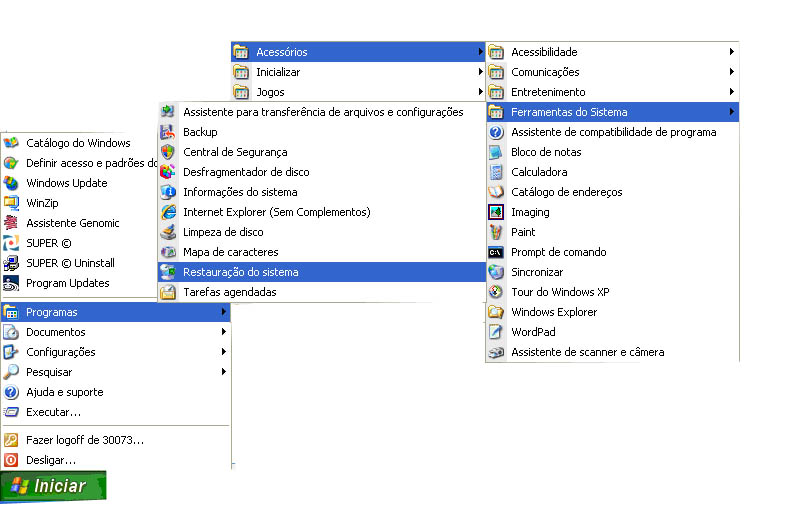Click the WordPad icon
This screenshot has width=789, height=531.
pos(496,332)
